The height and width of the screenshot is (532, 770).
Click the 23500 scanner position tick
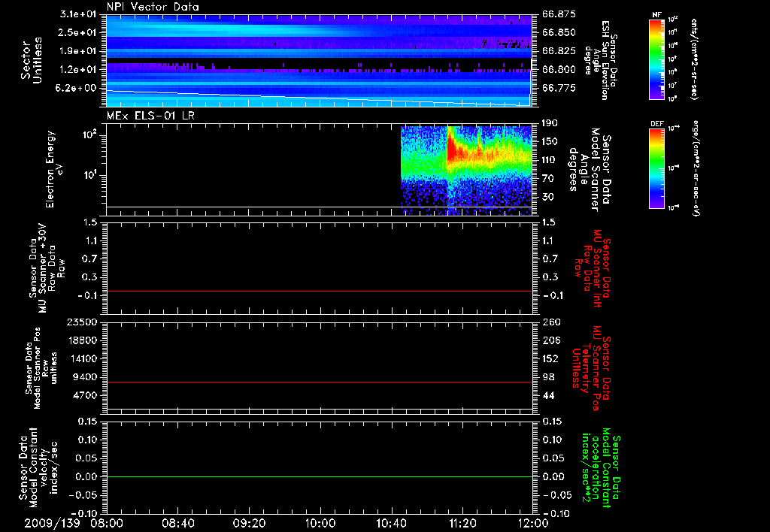(81, 322)
